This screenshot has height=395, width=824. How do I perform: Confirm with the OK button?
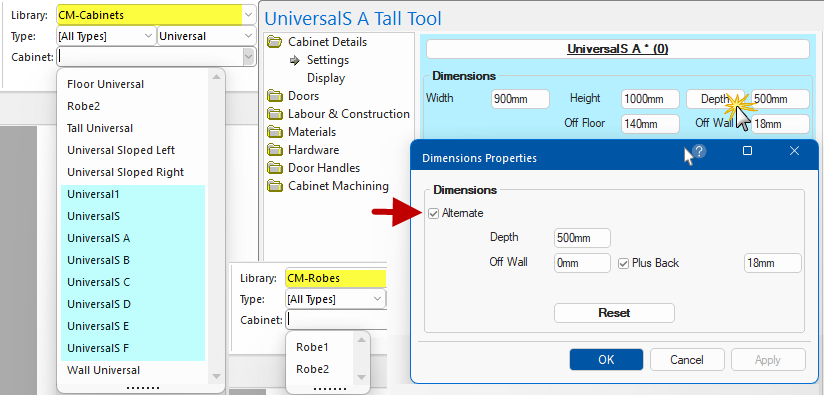606,360
